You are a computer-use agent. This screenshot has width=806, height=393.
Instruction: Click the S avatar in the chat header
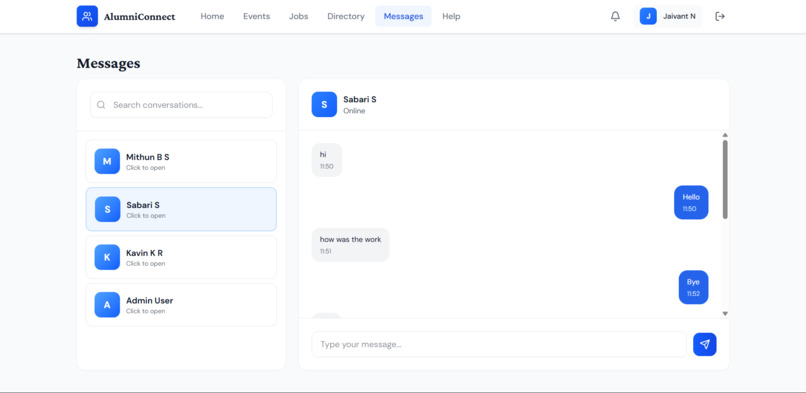click(324, 105)
